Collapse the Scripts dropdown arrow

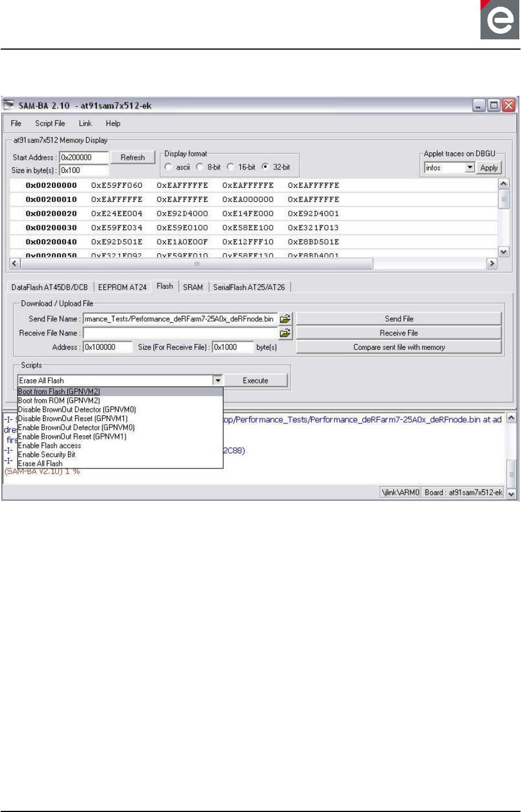click(217, 381)
